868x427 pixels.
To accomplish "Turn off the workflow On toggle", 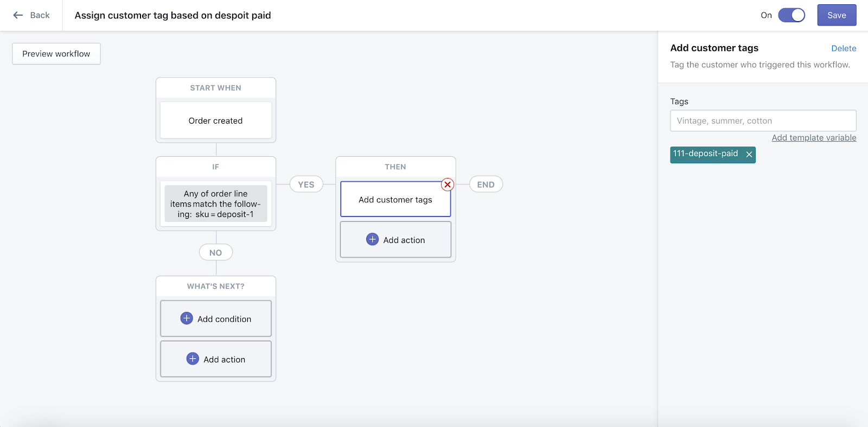I will pos(792,15).
